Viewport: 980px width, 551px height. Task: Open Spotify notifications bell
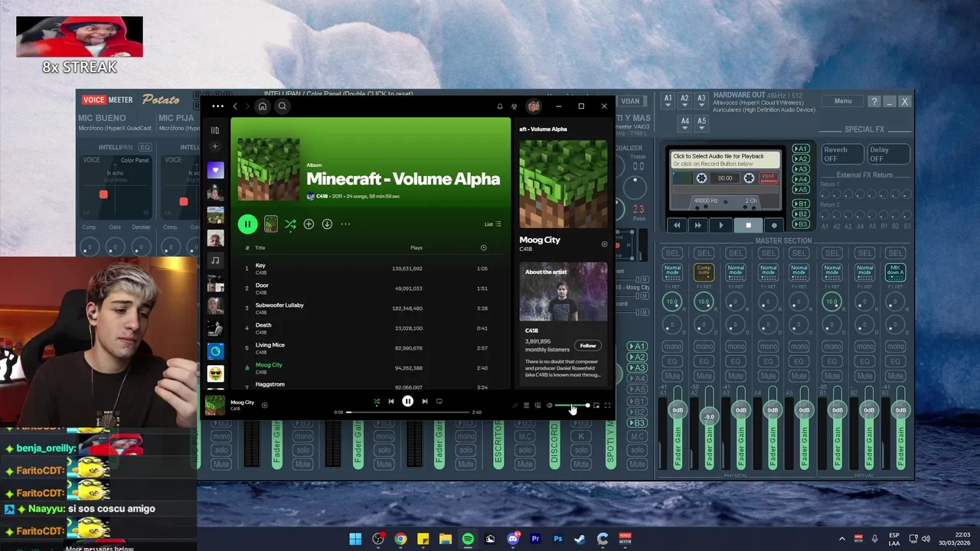499,106
